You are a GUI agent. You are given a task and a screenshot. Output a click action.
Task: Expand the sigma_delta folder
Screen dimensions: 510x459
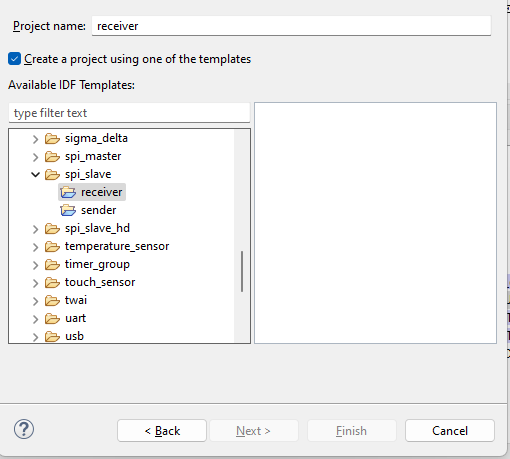[x=35, y=139]
